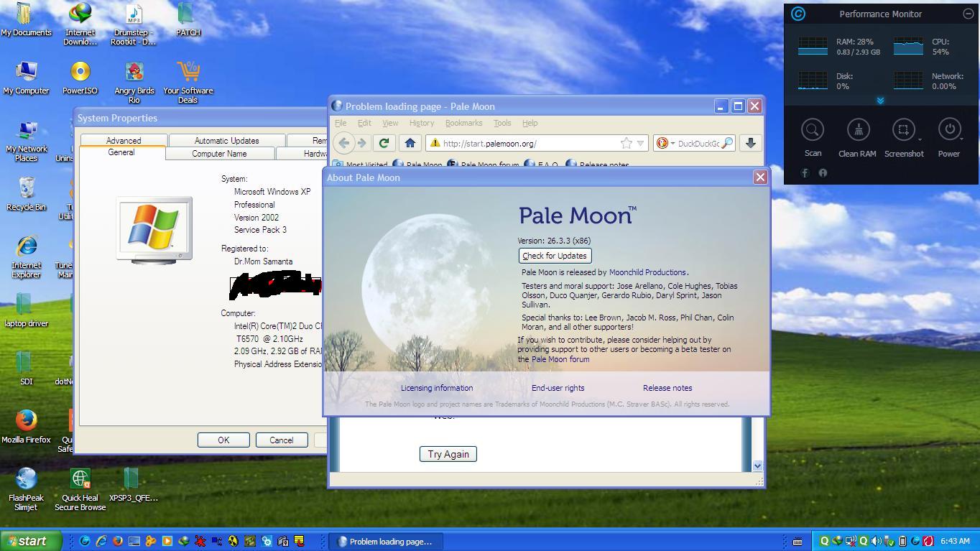Go to the home page icon in Pale Moon
Image resolution: width=980 pixels, height=551 pixels.
[410, 143]
